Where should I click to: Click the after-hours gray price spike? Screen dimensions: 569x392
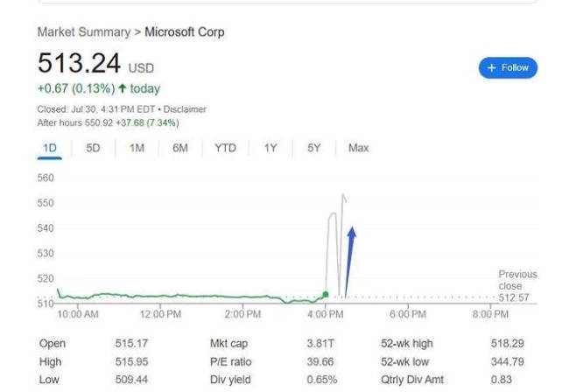coord(337,243)
